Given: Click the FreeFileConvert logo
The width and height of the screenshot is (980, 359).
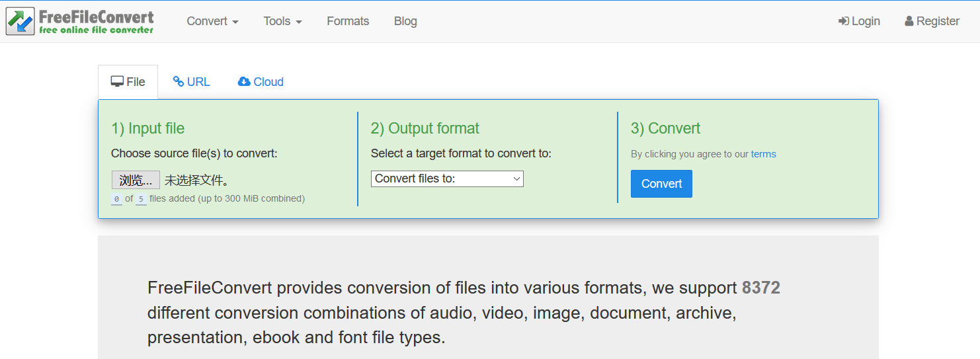Looking at the screenshot, I should point(80,21).
